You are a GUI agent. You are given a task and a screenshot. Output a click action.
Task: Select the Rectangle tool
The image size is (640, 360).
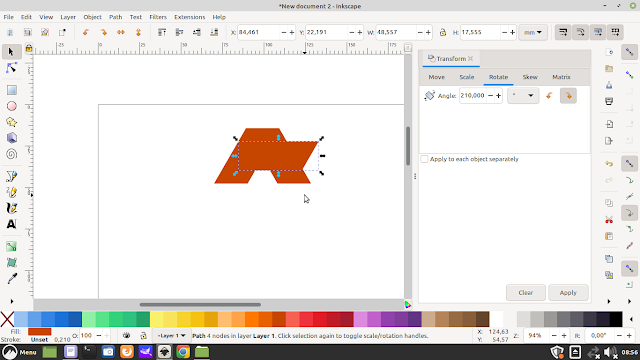coord(11,90)
